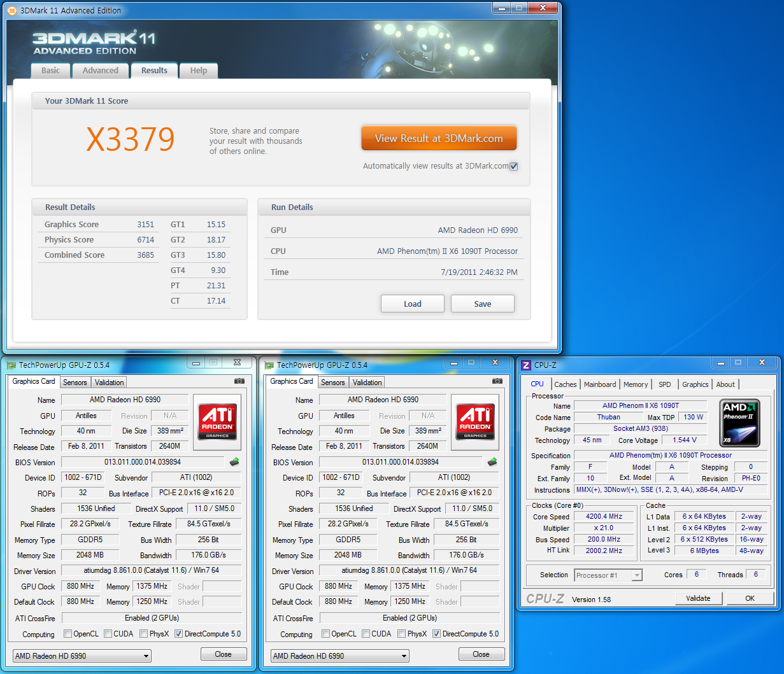The height and width of the screenshot is (674, 784).
Task: Click the camera screenshot icon in left GPU-Z window
Action: click(x=239, y=381)
